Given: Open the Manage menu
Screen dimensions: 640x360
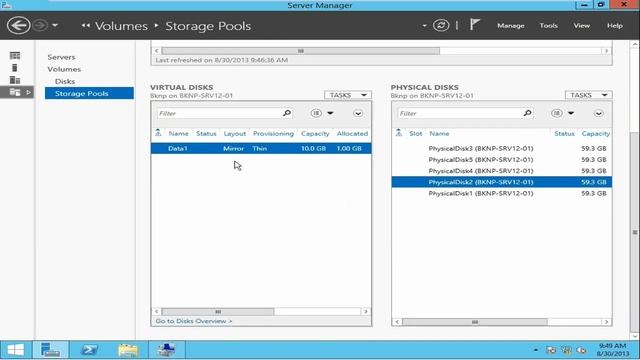Looking at the screenshot, I should [511, 25].
